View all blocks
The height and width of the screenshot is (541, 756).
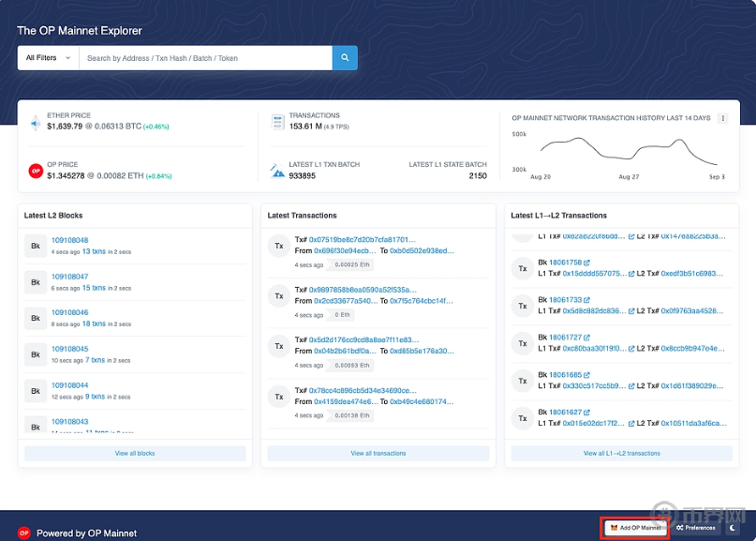pyautogui.click(x=134, y=453)
